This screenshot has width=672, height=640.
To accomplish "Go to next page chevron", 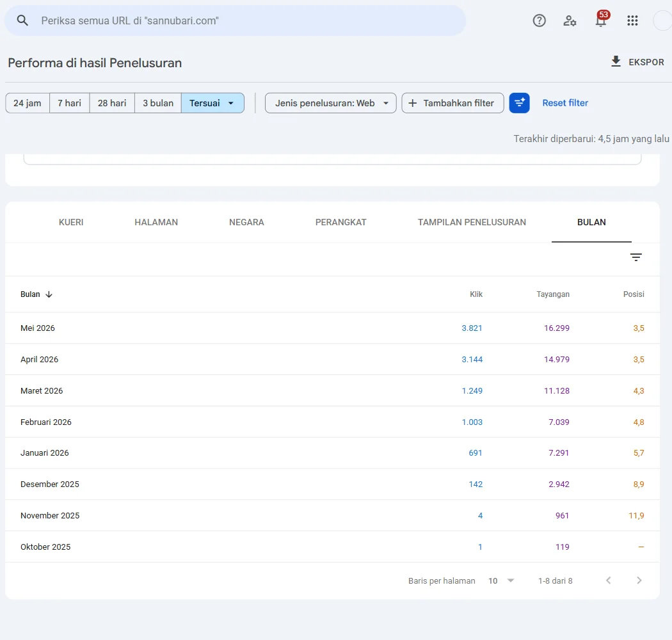I will click(x=639, y=580).
